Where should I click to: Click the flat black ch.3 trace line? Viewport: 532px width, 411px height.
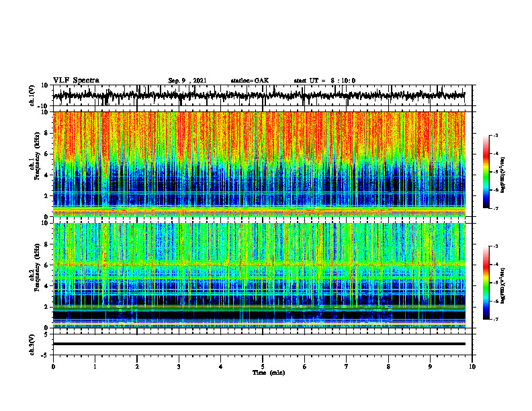click(x=259, y=344)
